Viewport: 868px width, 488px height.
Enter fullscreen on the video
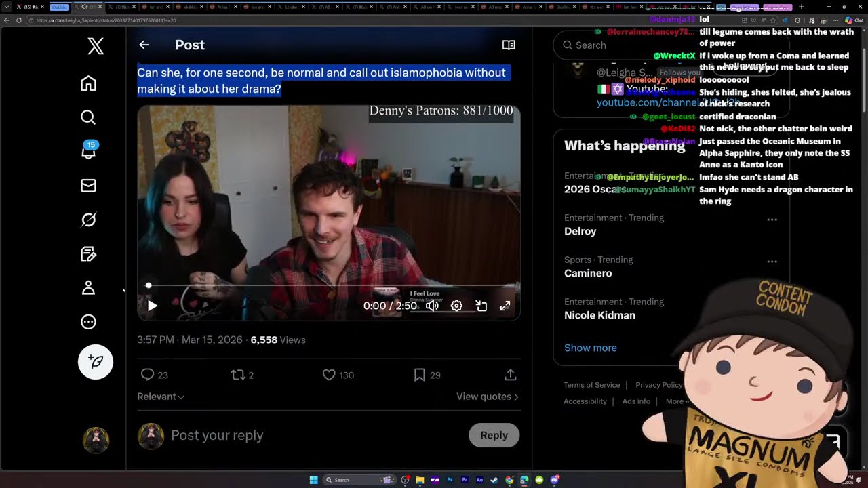coord(505,306)
